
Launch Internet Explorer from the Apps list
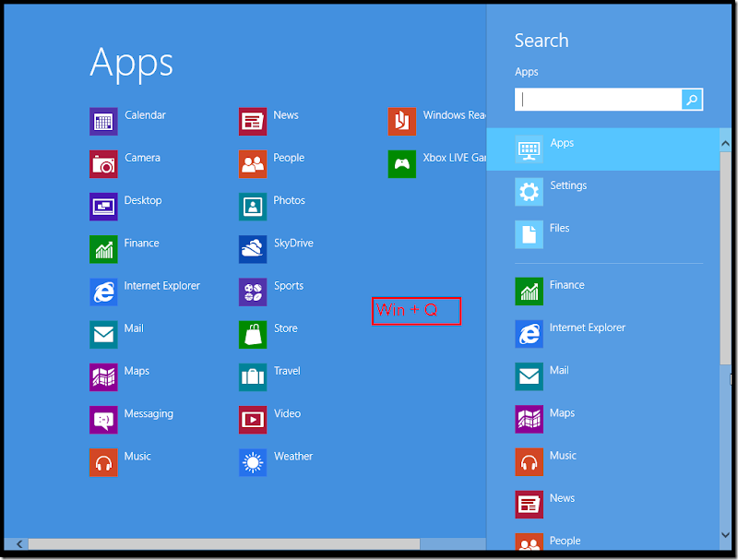point(103,292)
